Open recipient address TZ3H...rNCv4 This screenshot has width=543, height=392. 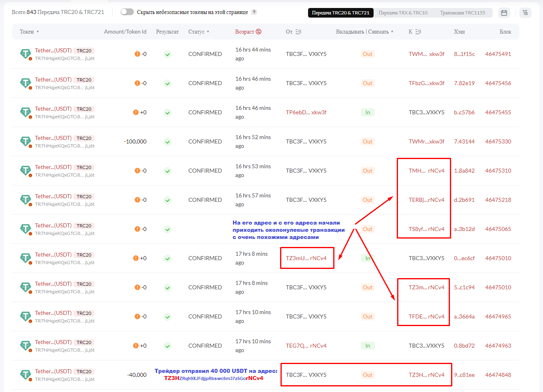click(426, 375)
